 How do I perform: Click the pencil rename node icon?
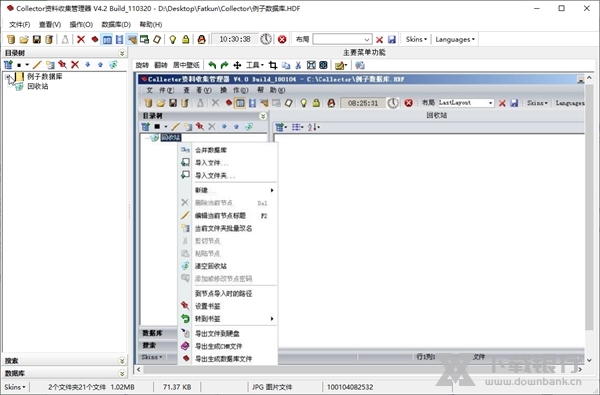coord(37,65)
